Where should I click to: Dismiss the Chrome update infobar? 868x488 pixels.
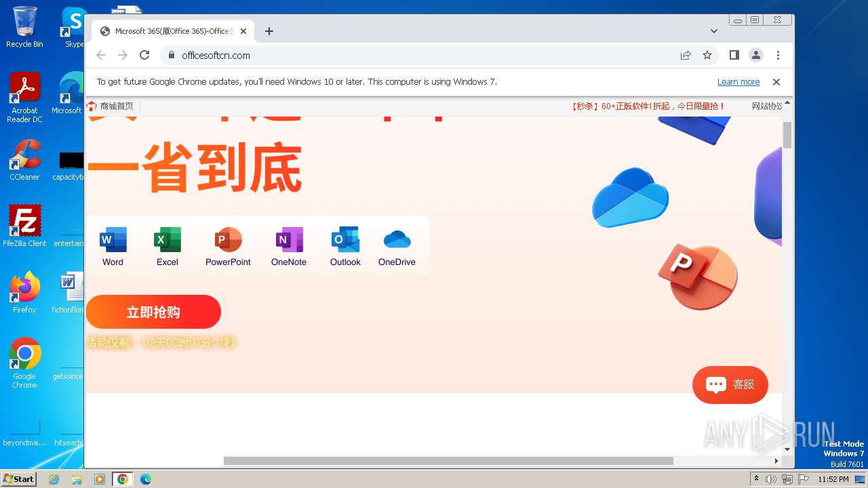(776, 81)
